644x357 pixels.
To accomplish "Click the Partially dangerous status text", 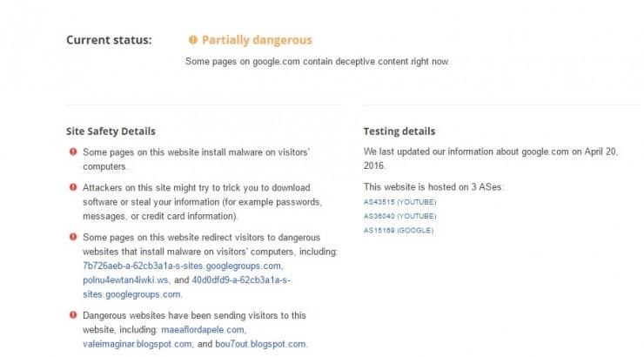I will (x=257, y=40).
